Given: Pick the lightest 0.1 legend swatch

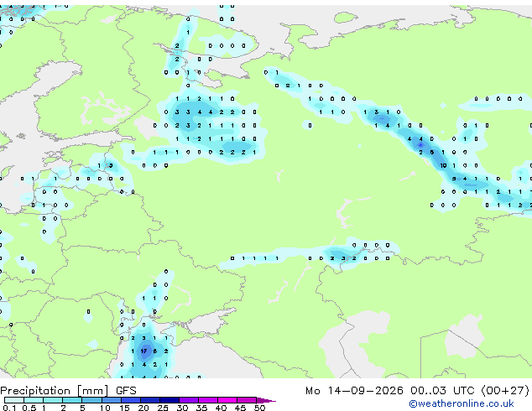Looking at the screenshot, I should 14,400.
